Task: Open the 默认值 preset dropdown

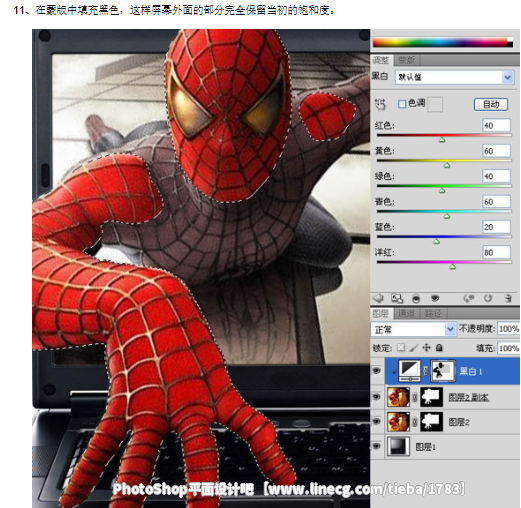Action: pos(455,77)
